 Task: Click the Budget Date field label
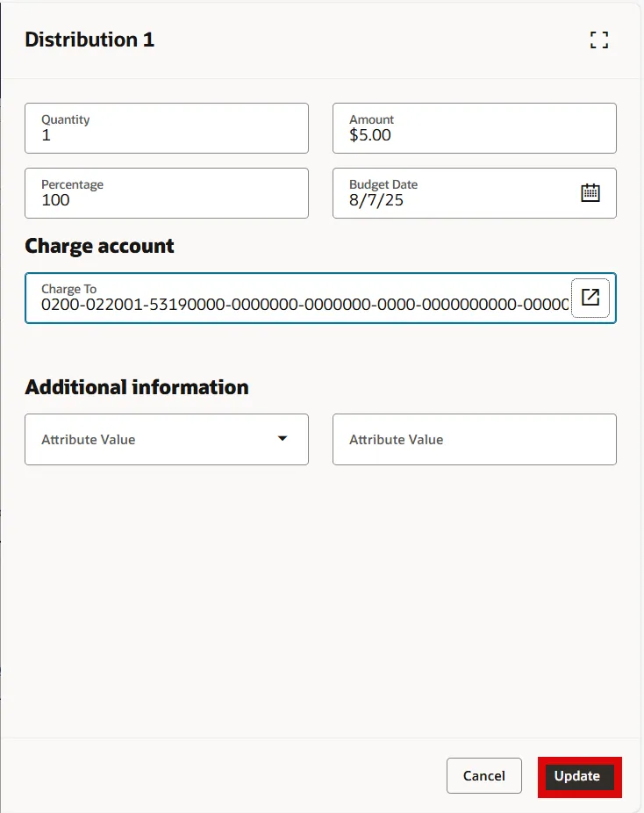pyautogui.click(x=383, y=184)
